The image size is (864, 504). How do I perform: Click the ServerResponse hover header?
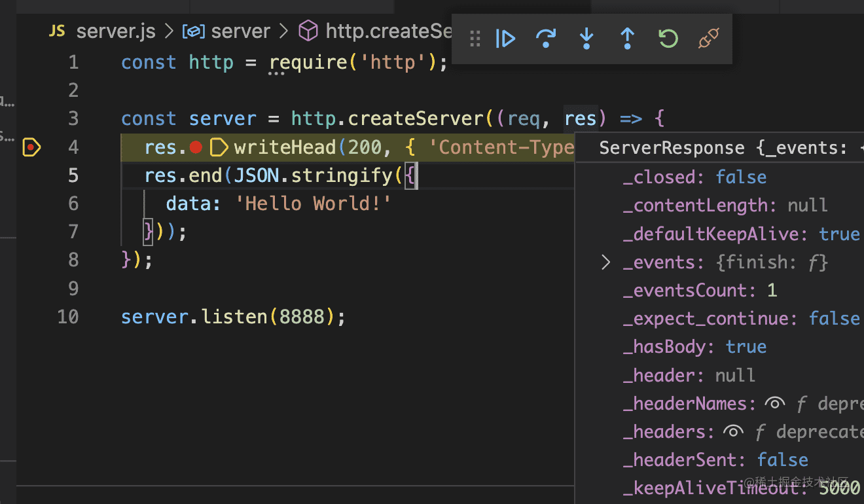point(730,149)
